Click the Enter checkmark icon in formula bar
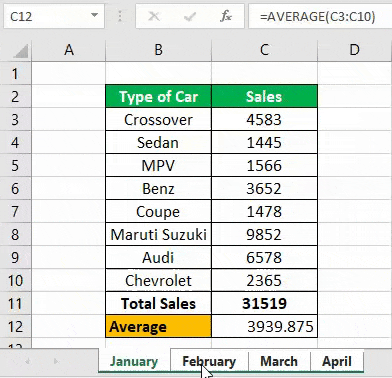Image resolution: width=392 pixels, height=378 pixels. tap(189, 16)
